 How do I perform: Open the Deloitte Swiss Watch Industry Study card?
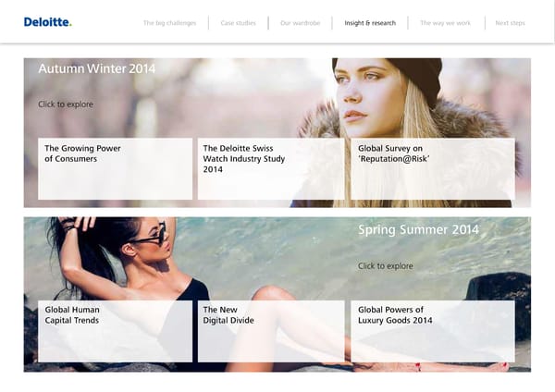[270, 168]
